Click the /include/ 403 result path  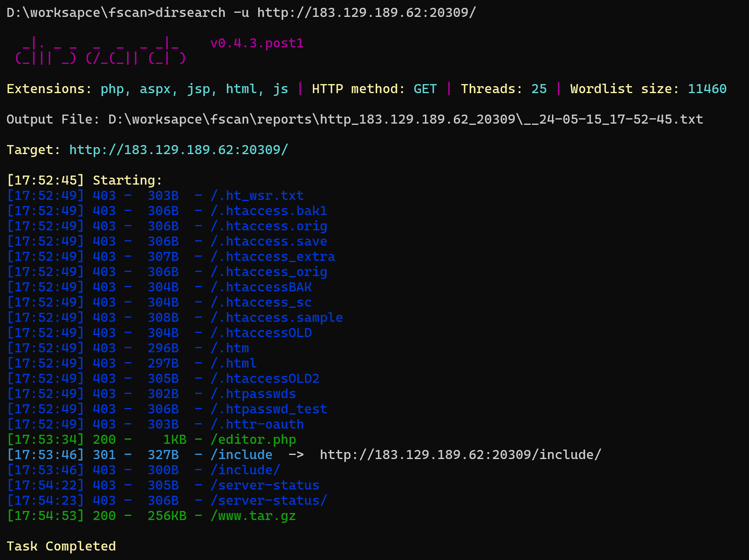click(x=245, y=470)
